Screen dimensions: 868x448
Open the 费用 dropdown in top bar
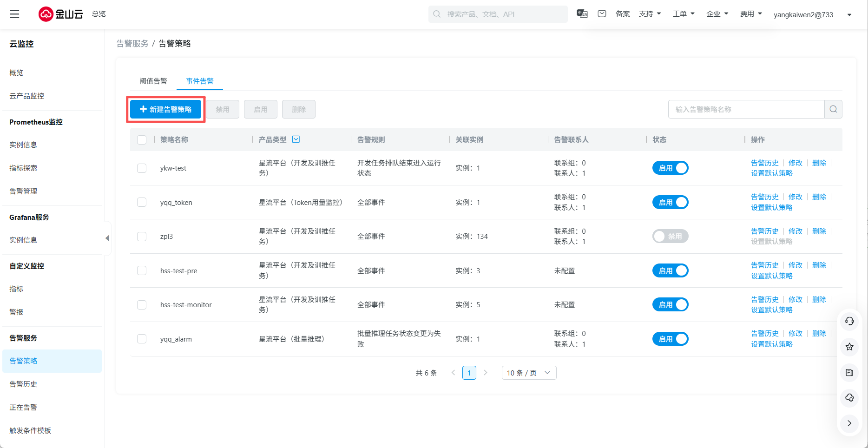pos(751,14)
